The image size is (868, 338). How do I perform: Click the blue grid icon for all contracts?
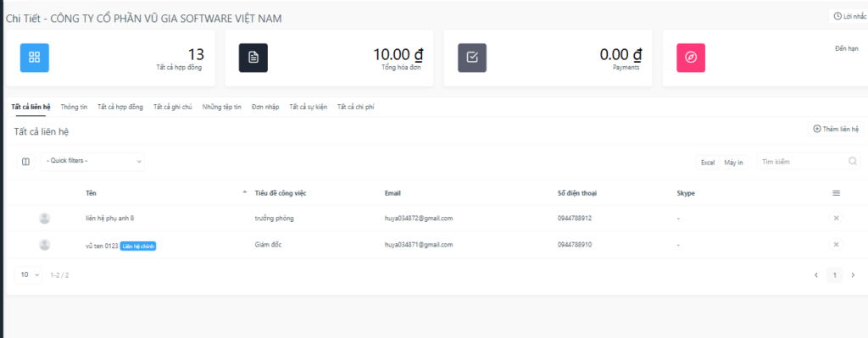34,58
